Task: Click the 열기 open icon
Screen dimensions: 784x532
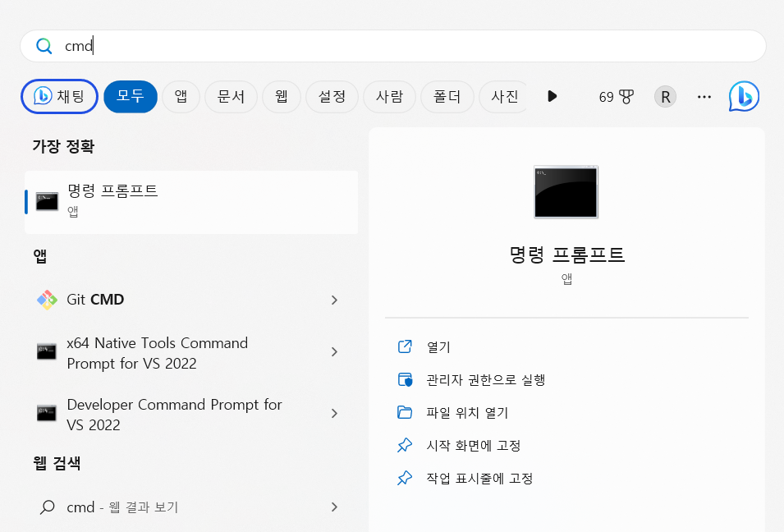Action: pos(405,346)
